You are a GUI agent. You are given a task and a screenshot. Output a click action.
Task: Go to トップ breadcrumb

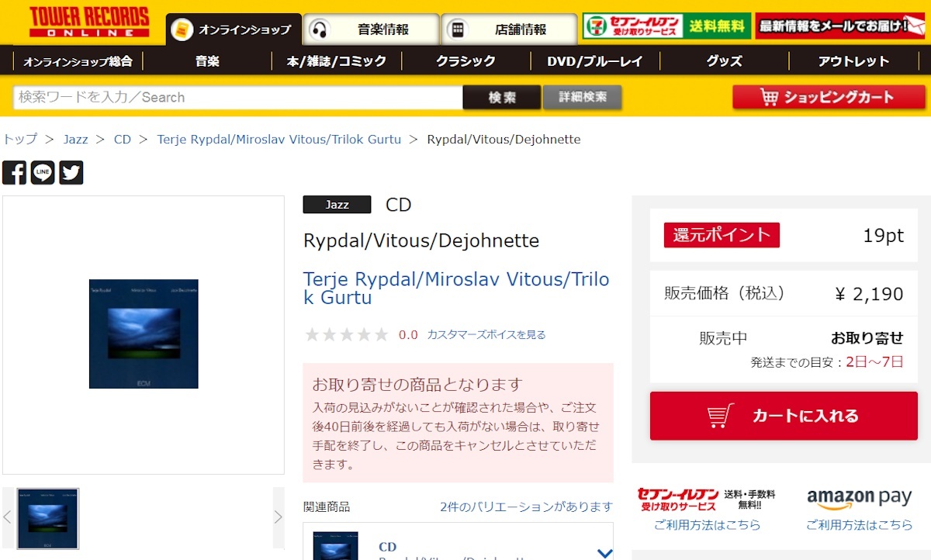19,140
